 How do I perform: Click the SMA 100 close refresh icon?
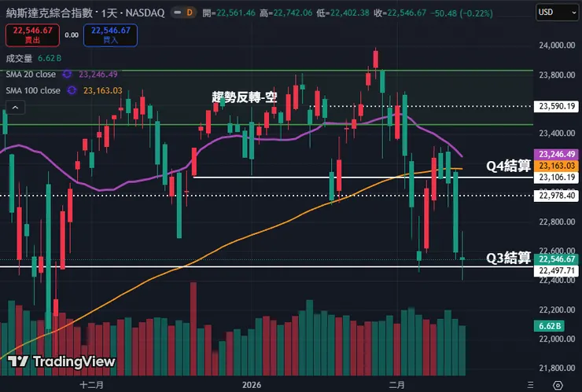[72, 90]
